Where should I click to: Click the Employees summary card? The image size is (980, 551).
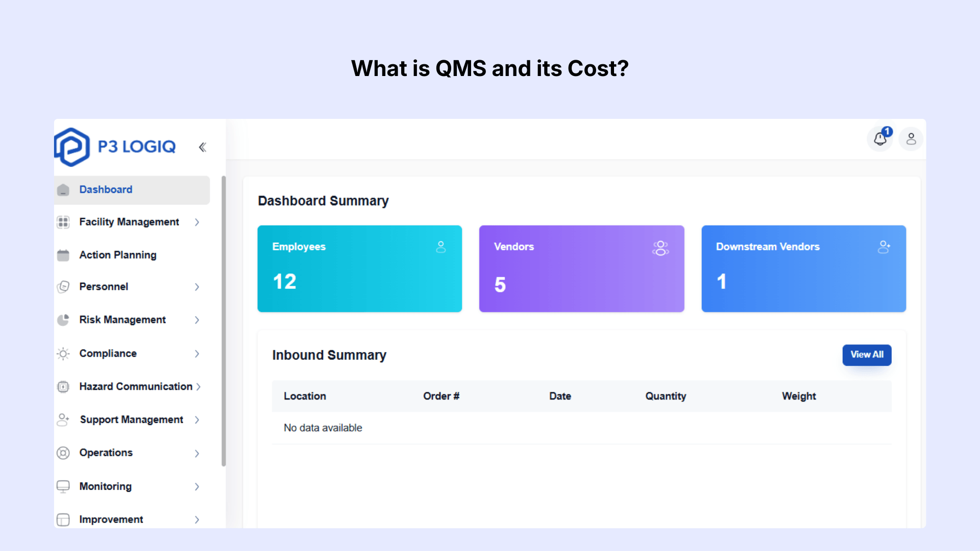click(x=359, y=268)
